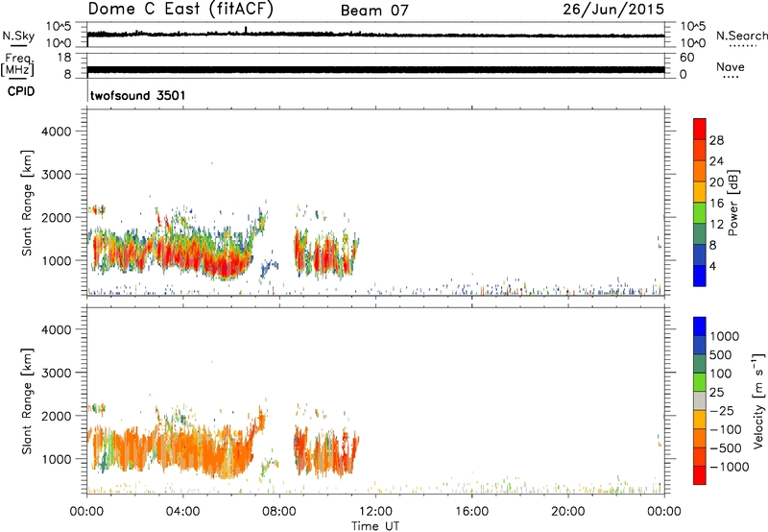
Task: Select the '04:00' time axis label
Action: (x=182, y=512)
